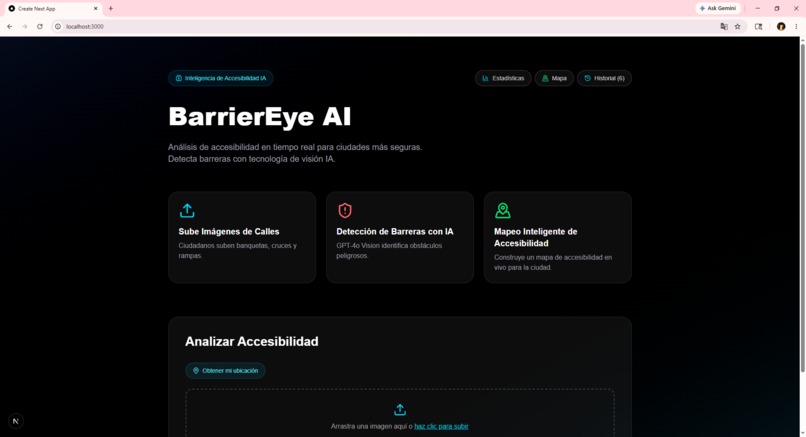Click 'Ciudadanos suben banquetas, cruces y rampas' text
This screenshot has height=437, width=806.
coord(237,250)
